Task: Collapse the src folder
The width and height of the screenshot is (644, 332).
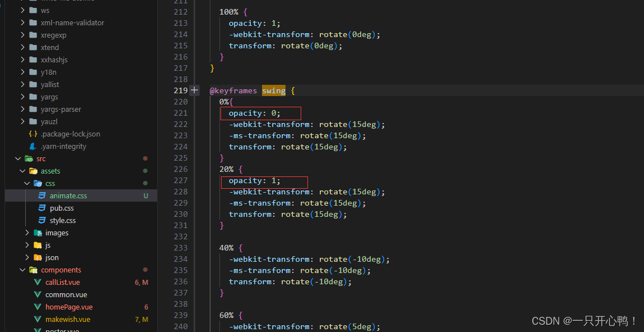Action: click(x=17, y=158)
